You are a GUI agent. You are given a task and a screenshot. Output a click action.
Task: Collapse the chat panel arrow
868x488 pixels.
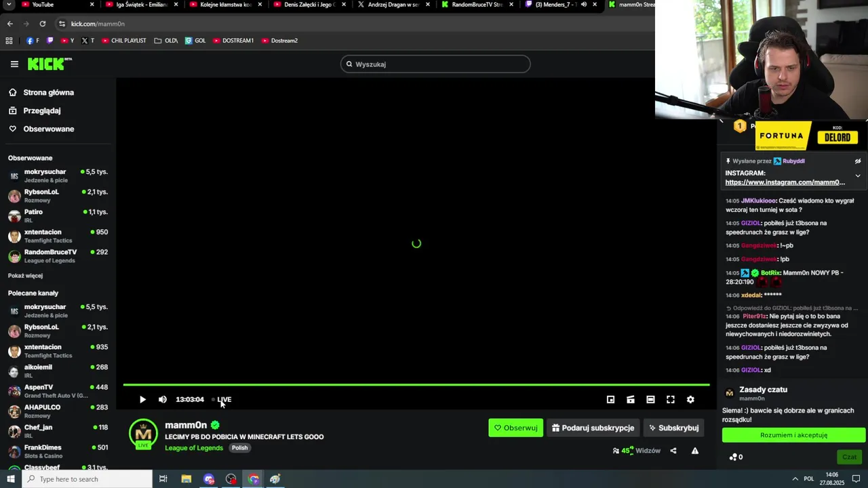pos(722,122)
